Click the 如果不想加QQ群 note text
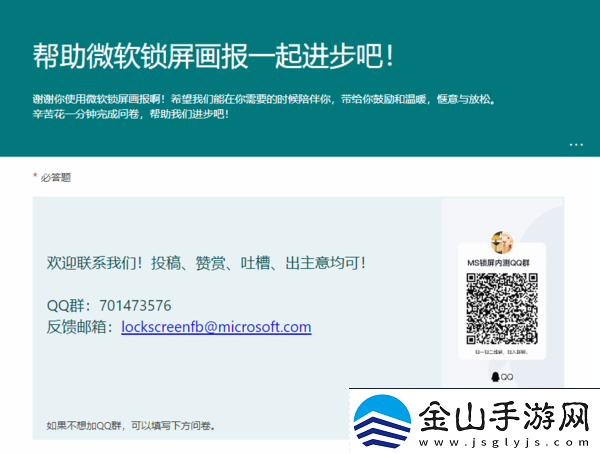 point(131,425)
